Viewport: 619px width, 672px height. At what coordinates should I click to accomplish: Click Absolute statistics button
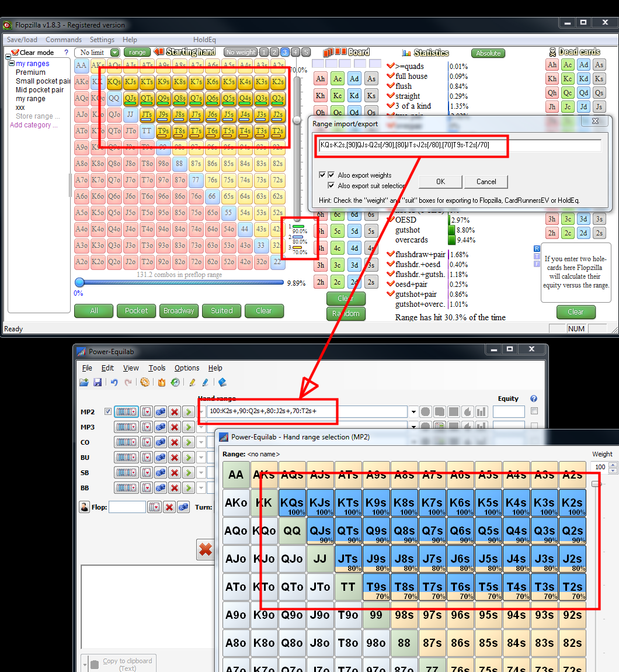pyautogui.click(x=488, y=53)
